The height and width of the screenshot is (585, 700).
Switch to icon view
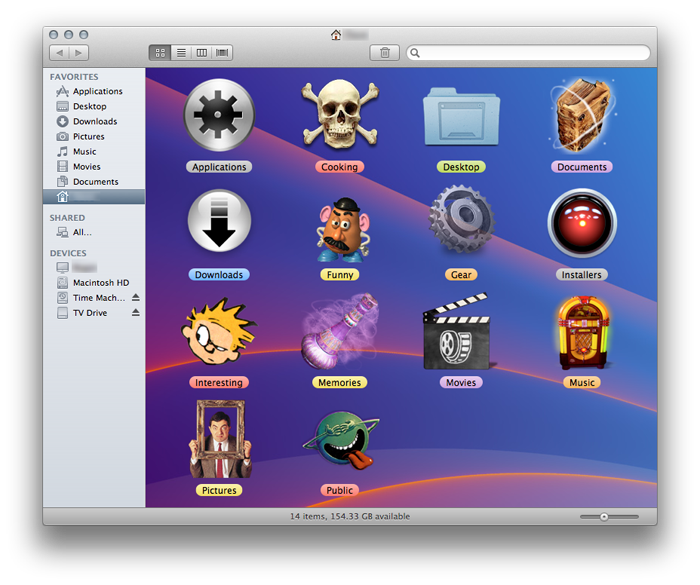click(x=160, y=53)
